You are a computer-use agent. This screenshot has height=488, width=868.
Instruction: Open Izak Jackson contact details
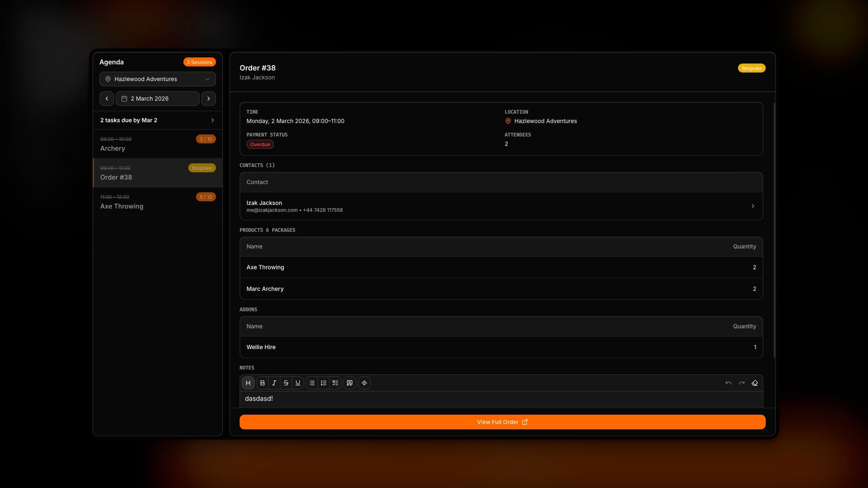click(x=501, y=206)
